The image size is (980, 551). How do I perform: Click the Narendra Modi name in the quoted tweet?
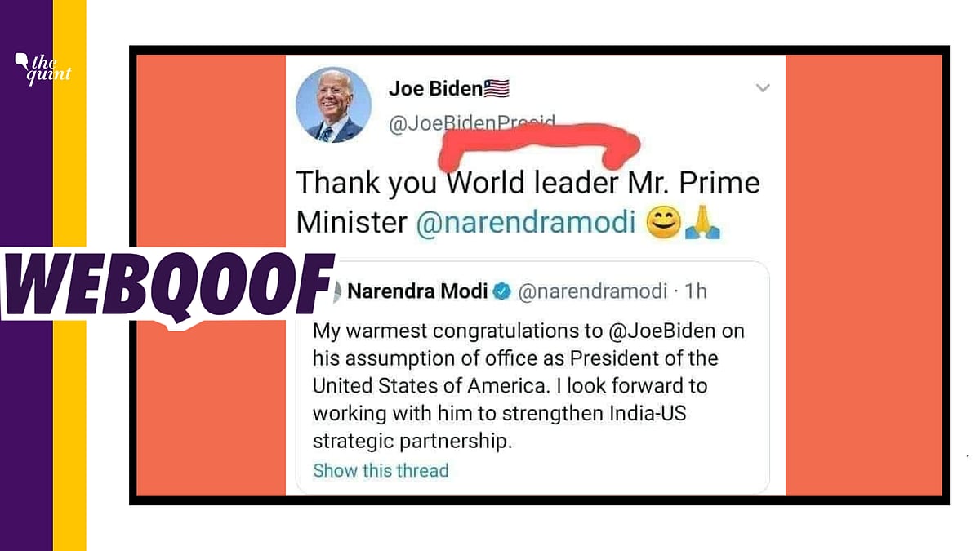[418, 291]
